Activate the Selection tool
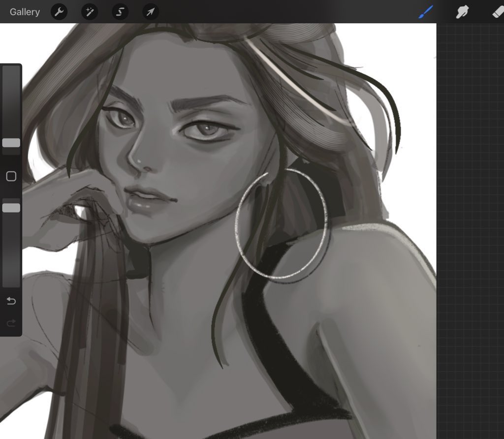Image resolution: width=504 pixels, height=439 pixels. [x=120, y=12]
